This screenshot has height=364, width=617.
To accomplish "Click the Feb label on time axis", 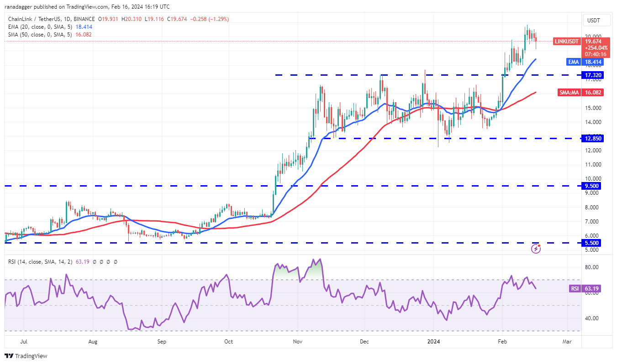I will 502,341.
